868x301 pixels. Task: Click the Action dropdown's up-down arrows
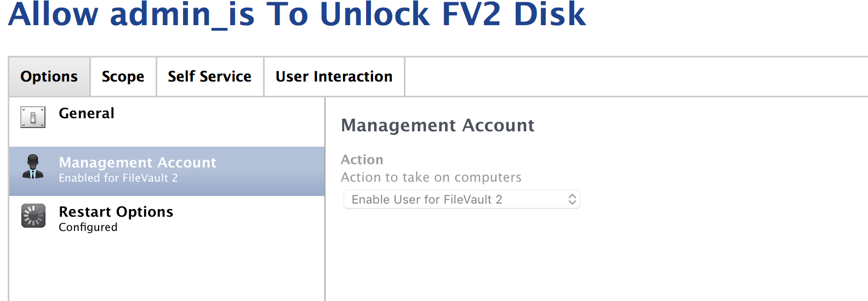[x=572, y=199]
